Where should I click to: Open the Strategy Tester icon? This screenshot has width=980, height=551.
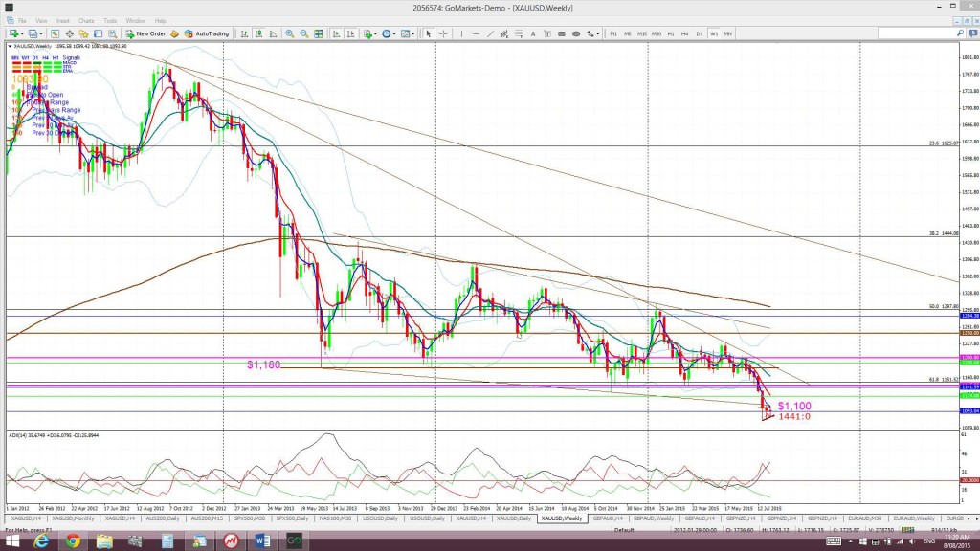click(x=113, y=33)
